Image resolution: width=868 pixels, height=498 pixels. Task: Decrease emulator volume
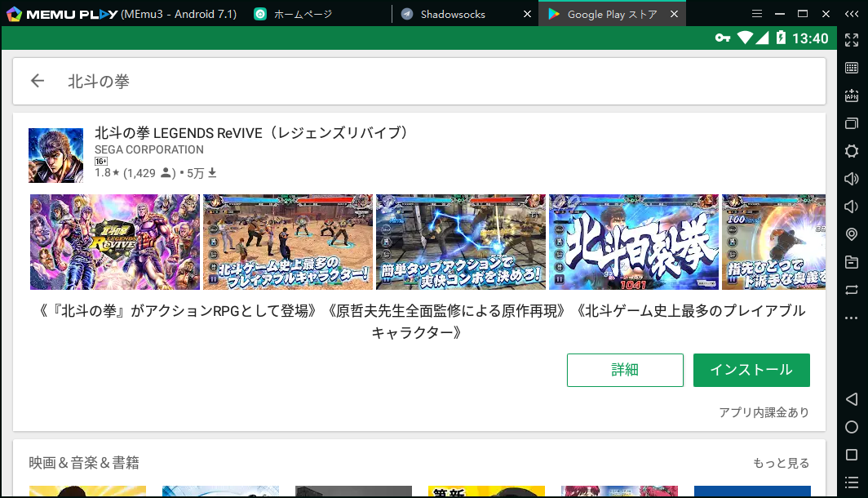pos(852,206)
